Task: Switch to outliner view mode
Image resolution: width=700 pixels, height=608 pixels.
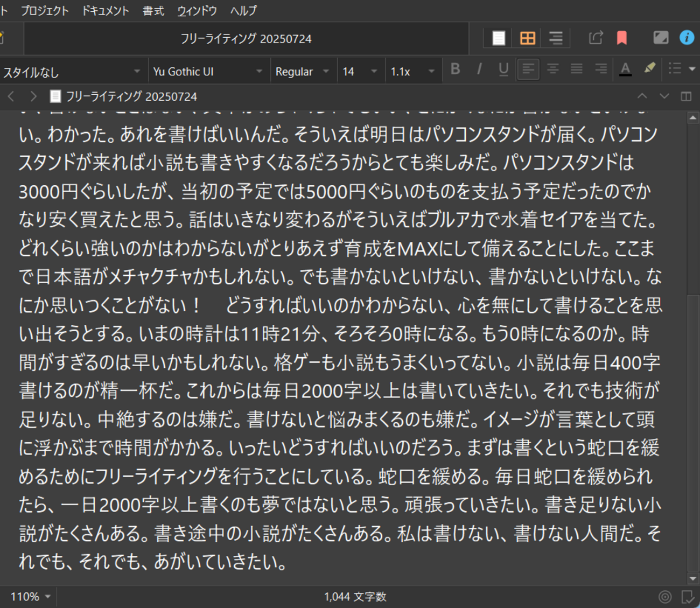Action: pyautogui.click(x=556, y=38)
